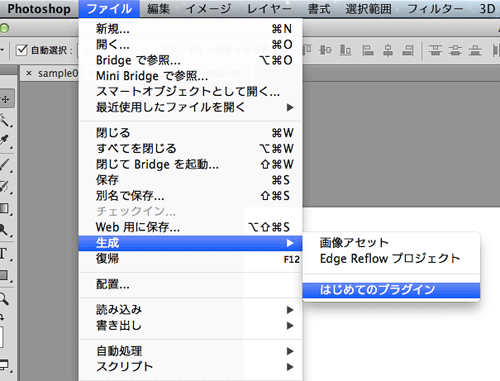The image size is (500, 381).
Task: Open the Photoshop application menu
Action: tap(39, 9)
